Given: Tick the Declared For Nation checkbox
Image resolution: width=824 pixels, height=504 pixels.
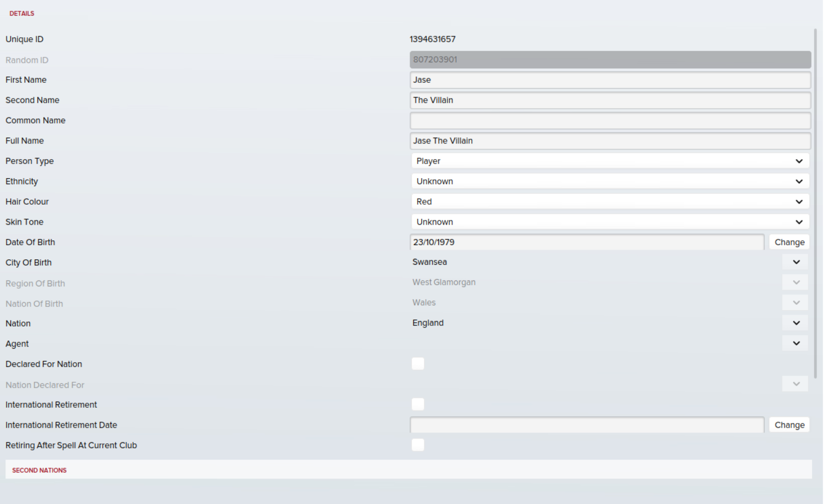Looking at the screenshot, I should click(418, 364).
